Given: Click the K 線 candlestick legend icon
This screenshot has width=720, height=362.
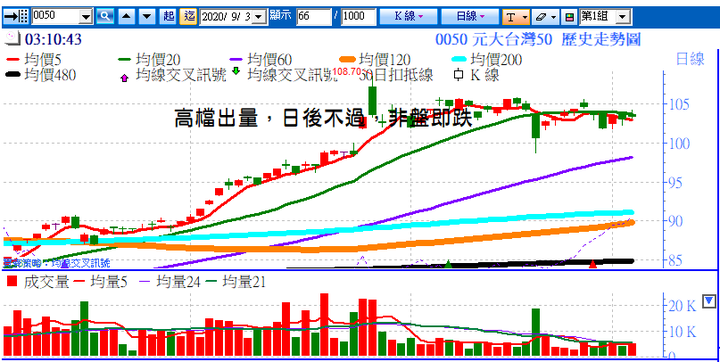Looking at the screenshot, I should [457, 75].
